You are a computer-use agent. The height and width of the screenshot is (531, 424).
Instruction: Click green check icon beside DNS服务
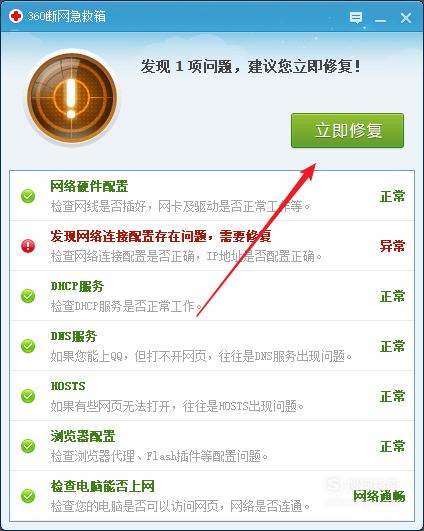click(28, 346)
